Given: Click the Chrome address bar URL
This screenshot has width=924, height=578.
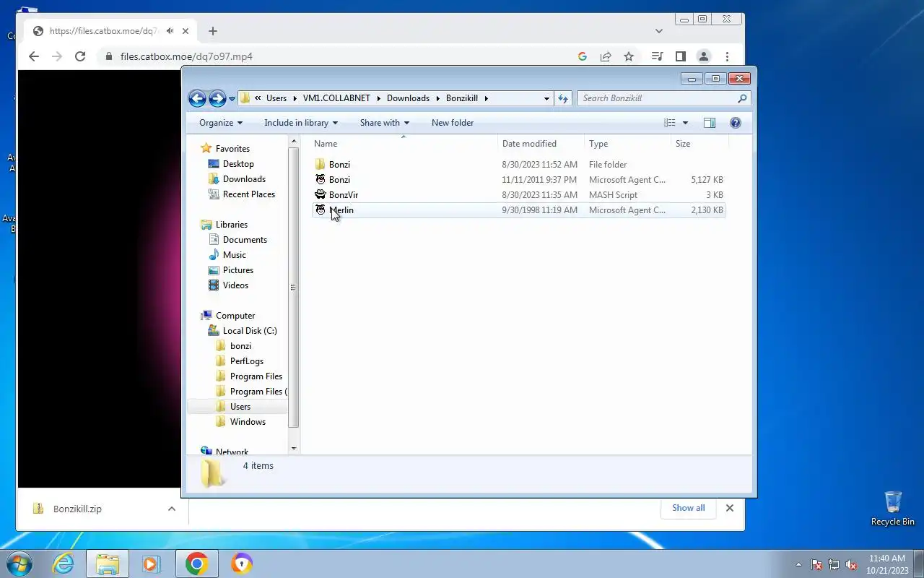Looking at the screenshot, I should (x=186, y=56).
